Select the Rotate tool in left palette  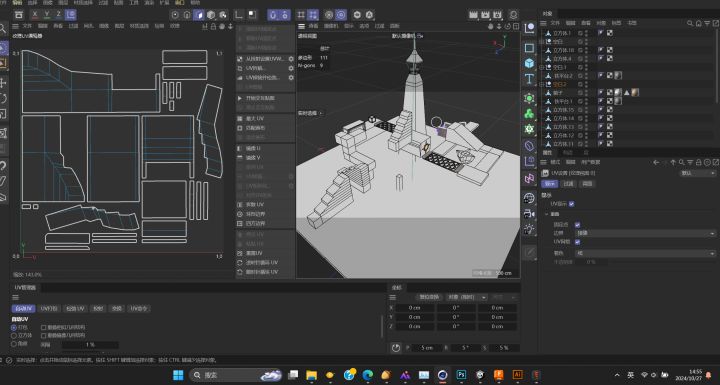pos(3,98)
